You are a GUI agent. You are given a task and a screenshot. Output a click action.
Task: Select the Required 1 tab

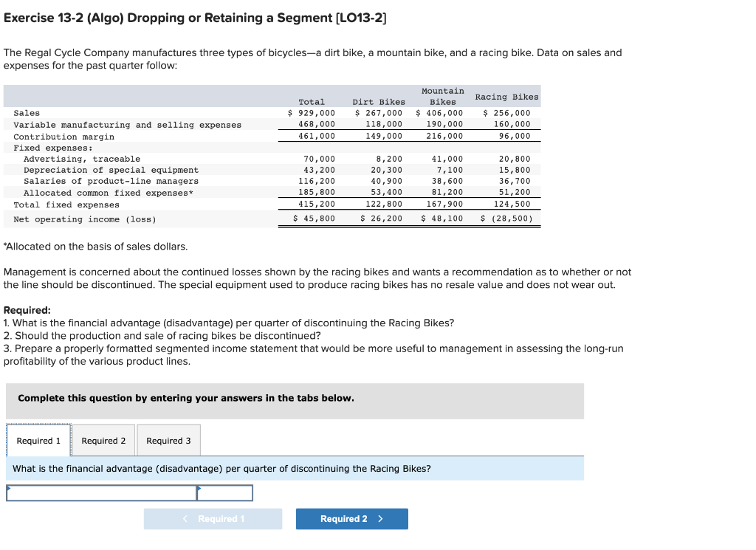tap(38, 440)
